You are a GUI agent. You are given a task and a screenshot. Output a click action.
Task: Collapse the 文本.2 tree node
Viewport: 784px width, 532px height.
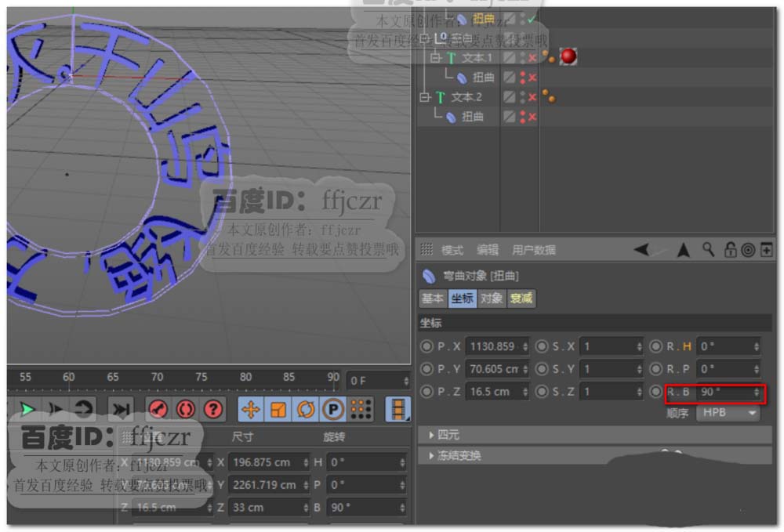[x=425, y=97]
